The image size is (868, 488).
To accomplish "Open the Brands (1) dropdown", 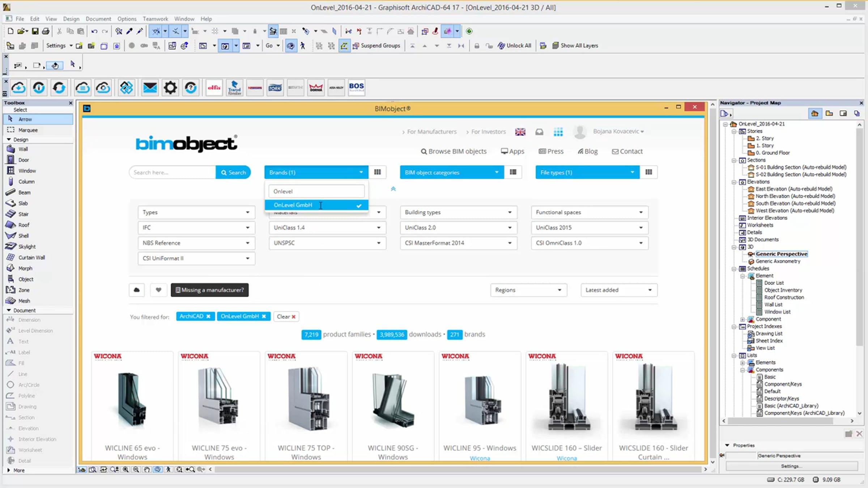I will click(x=316, y=172).
